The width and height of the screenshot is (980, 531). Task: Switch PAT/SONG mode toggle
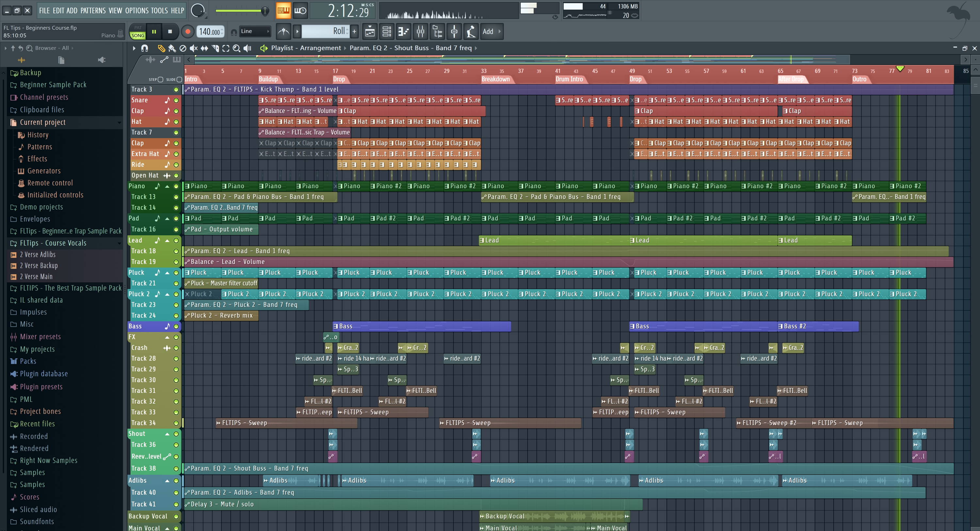(x=138, y=32)
